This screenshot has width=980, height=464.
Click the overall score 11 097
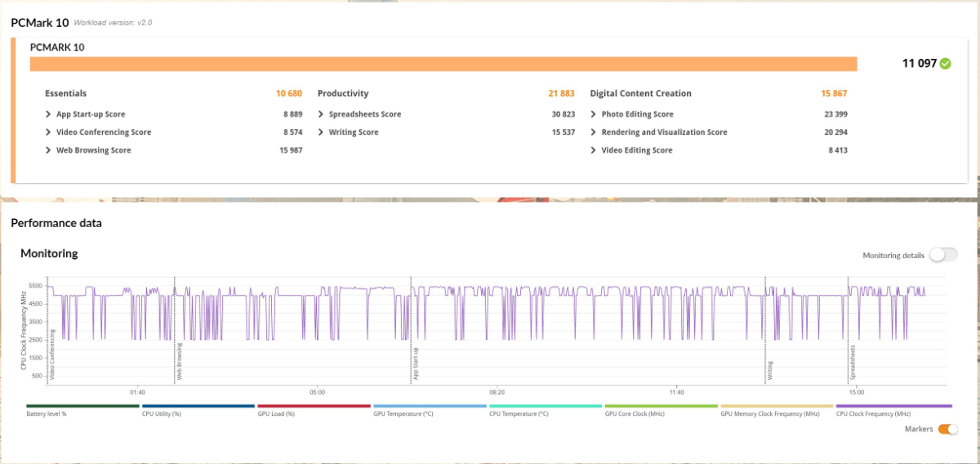click(919, 64)
